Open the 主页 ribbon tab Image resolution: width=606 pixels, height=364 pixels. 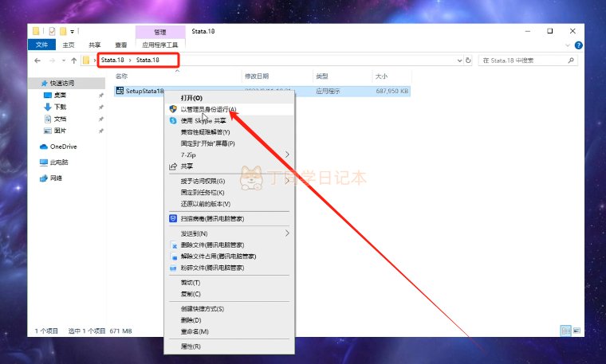[69, 45]
